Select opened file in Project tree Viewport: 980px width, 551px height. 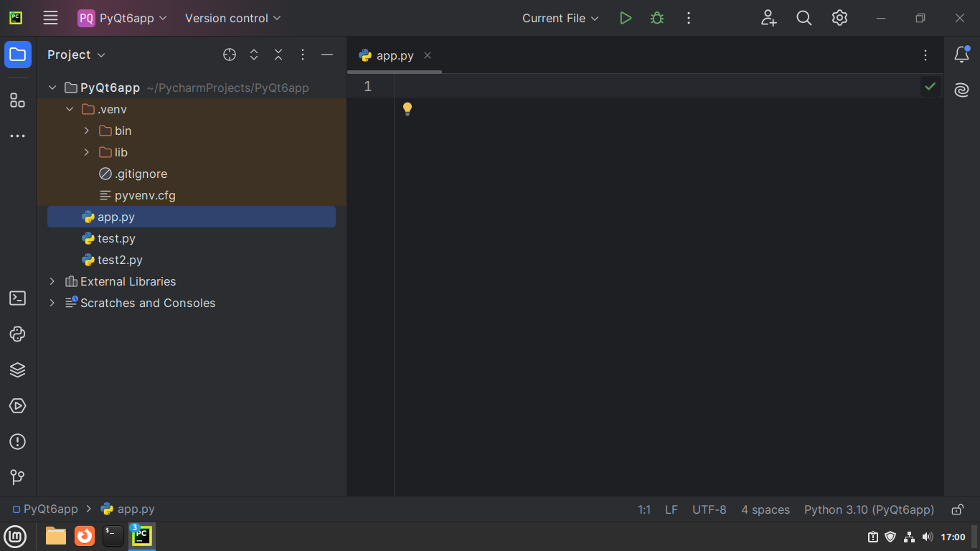(x=230, y=55)
